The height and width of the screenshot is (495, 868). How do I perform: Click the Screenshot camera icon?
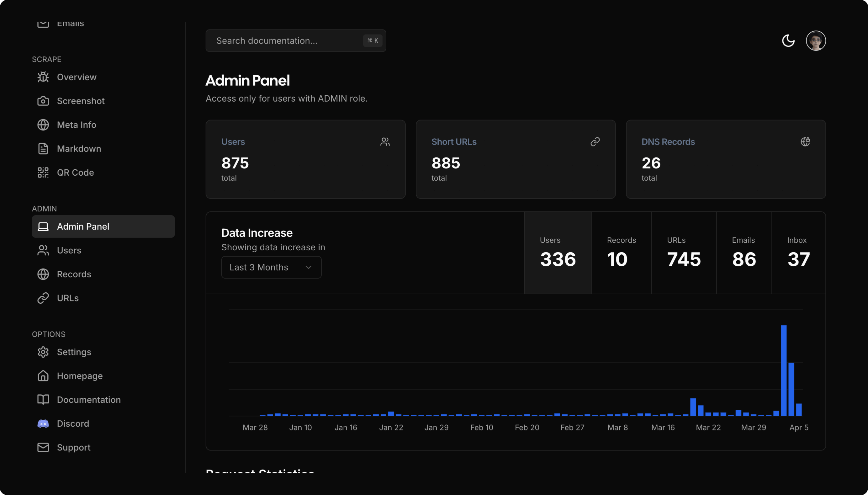43,101
